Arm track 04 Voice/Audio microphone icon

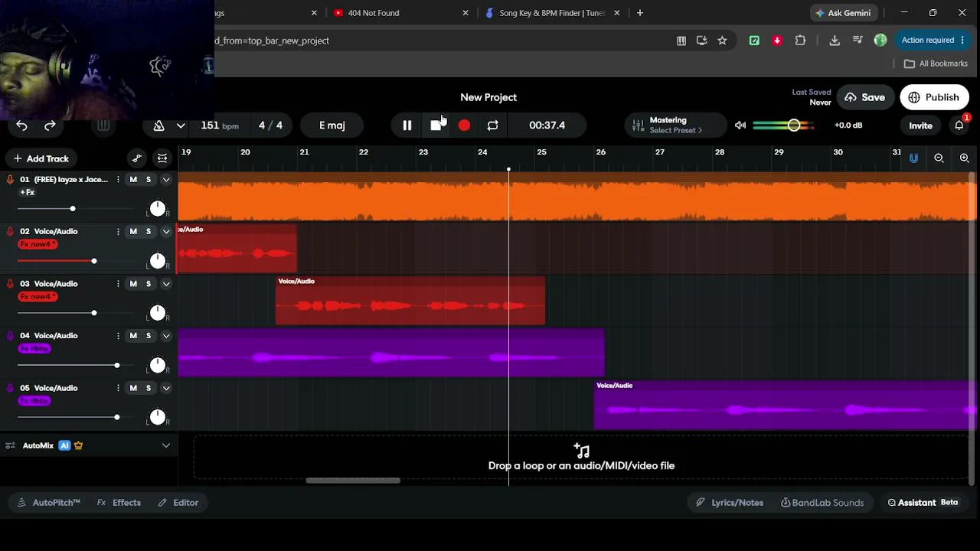coord(10,336)
